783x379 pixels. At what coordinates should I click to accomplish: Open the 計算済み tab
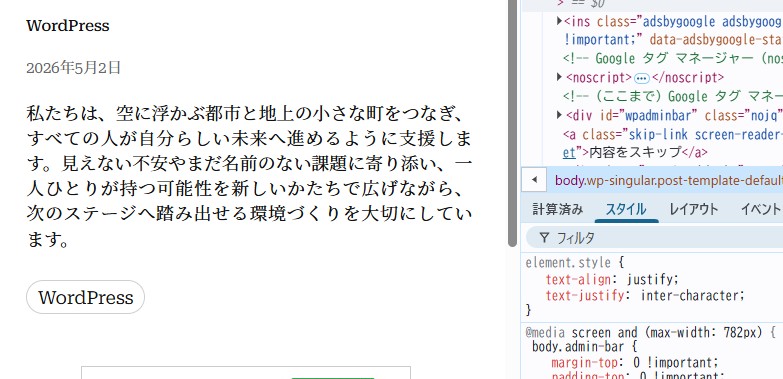tap(557, 209)
